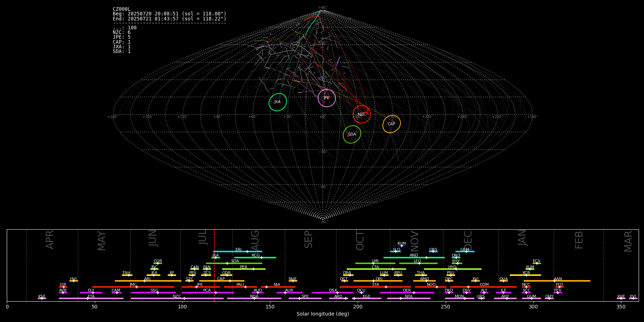The image size is (644, 322).
Task: Click the 300 tick on solar longitude axis
Action: pyautogui.click(x=533, y=307)
